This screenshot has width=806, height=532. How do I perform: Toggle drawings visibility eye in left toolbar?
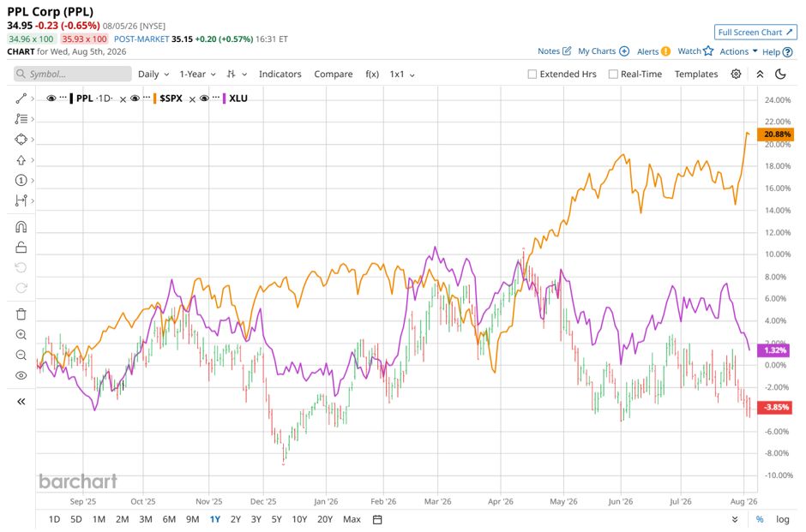tap(21, 375)
